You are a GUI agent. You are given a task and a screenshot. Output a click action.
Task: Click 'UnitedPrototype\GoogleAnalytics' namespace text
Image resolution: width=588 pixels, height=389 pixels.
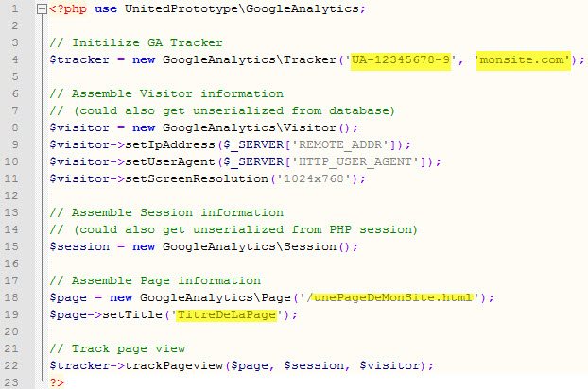pos(241,9)
